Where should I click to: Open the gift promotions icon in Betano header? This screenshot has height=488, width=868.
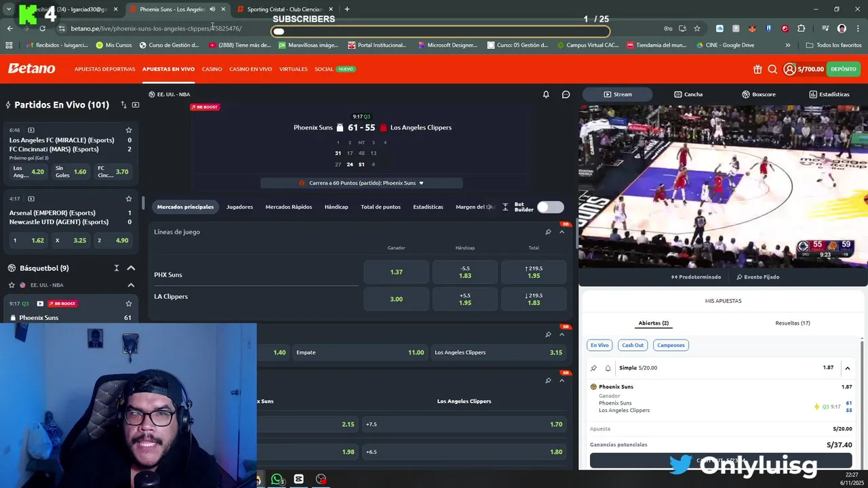[757, 69]
